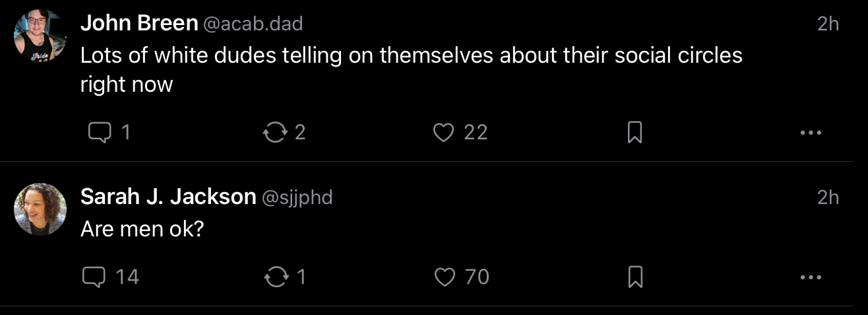Screen dimensions: 868x315
Task: Click the 2h timestamp on Sarah's post
Action: [x=828, y=197]
